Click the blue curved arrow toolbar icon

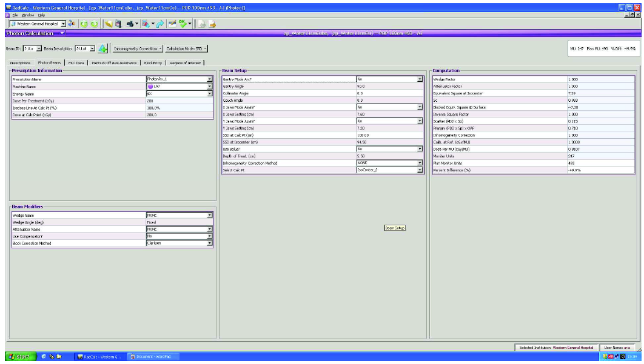160,24
